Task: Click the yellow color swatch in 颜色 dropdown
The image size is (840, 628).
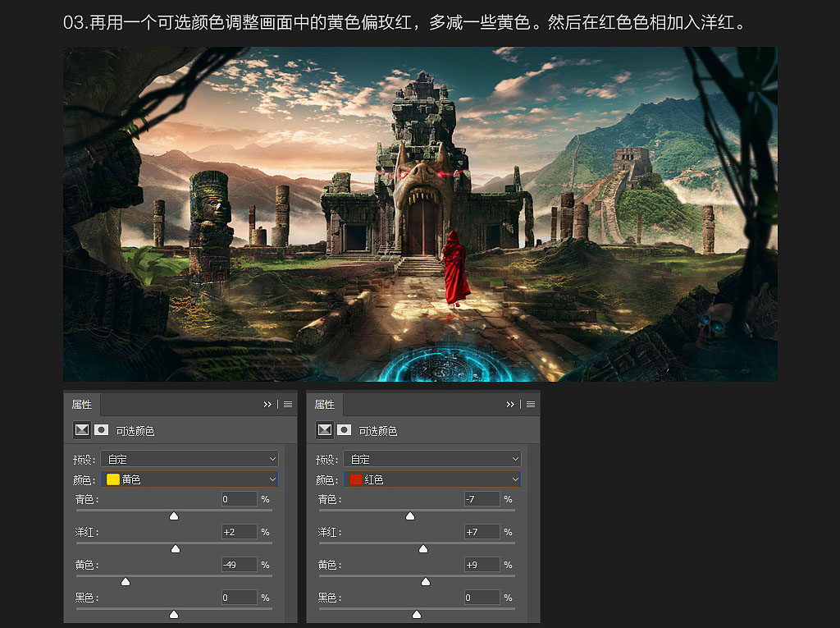Action: tap(113, 479)
